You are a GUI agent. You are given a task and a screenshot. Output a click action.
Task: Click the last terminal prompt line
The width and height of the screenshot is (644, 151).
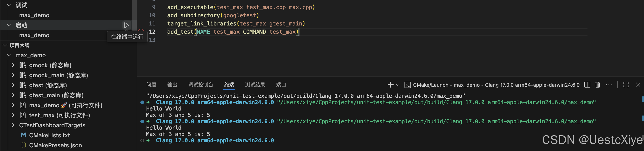[x=215, y=141]
